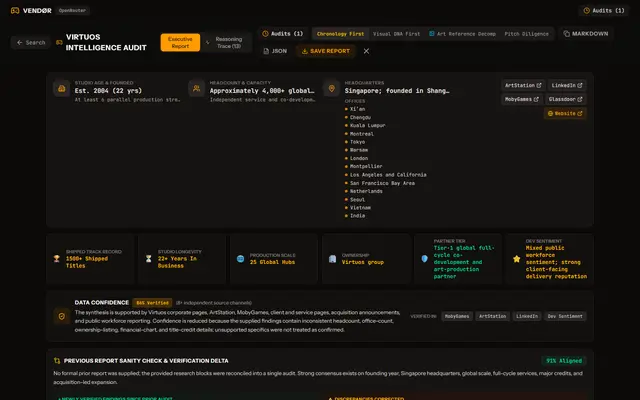Click the LinkedIn verified-in chip
Image resolution: width=640 pixels, height=400 pixels.
(x=527, y=316)
